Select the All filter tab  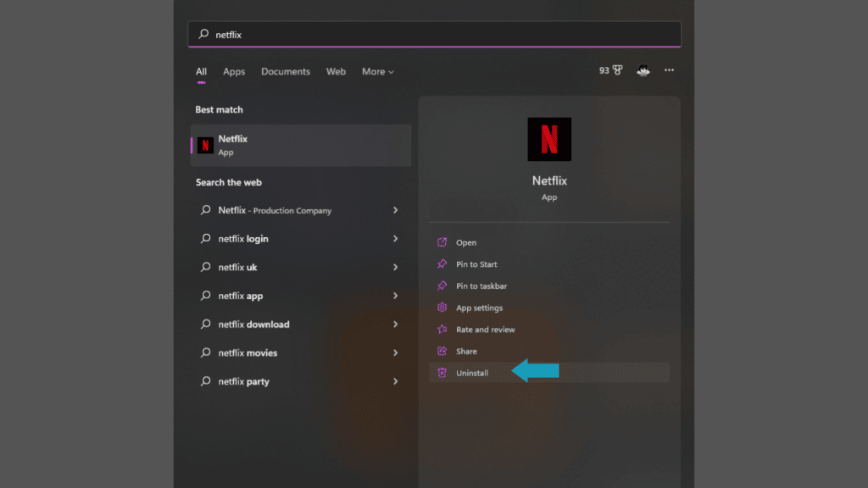pyautogui.click(x=201, y=71)
